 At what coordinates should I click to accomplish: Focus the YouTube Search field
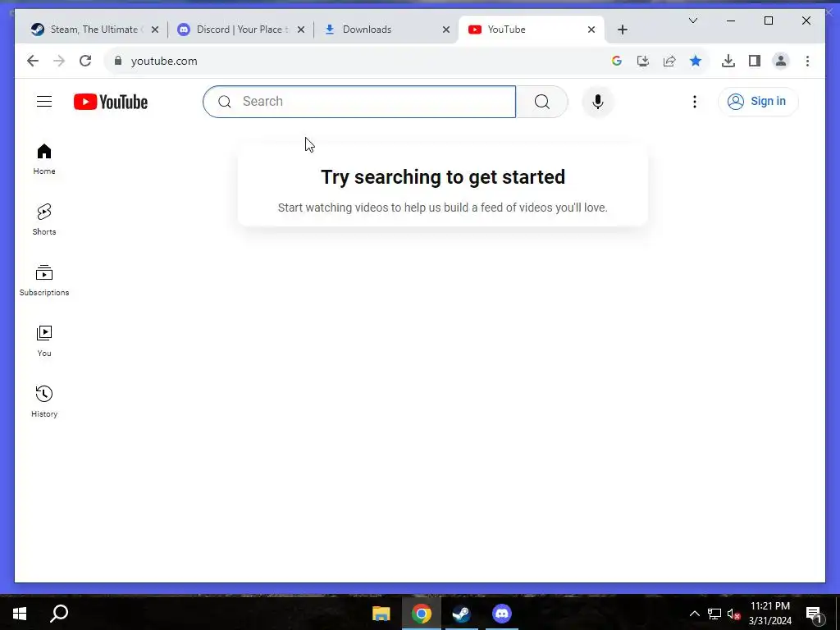[359, 101]
